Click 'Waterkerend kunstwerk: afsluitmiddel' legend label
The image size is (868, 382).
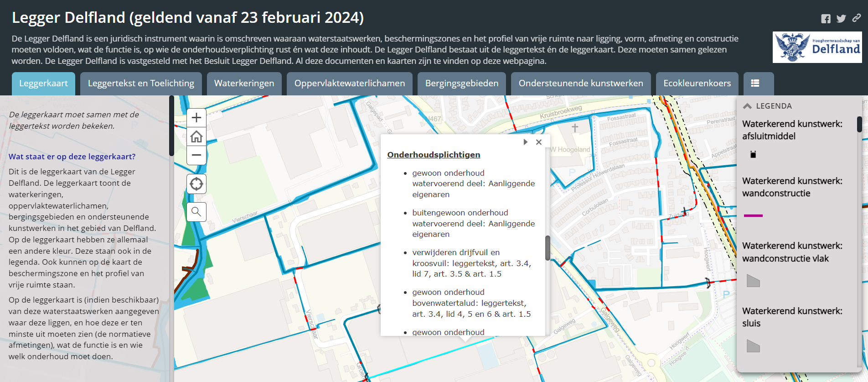(792, 130)
